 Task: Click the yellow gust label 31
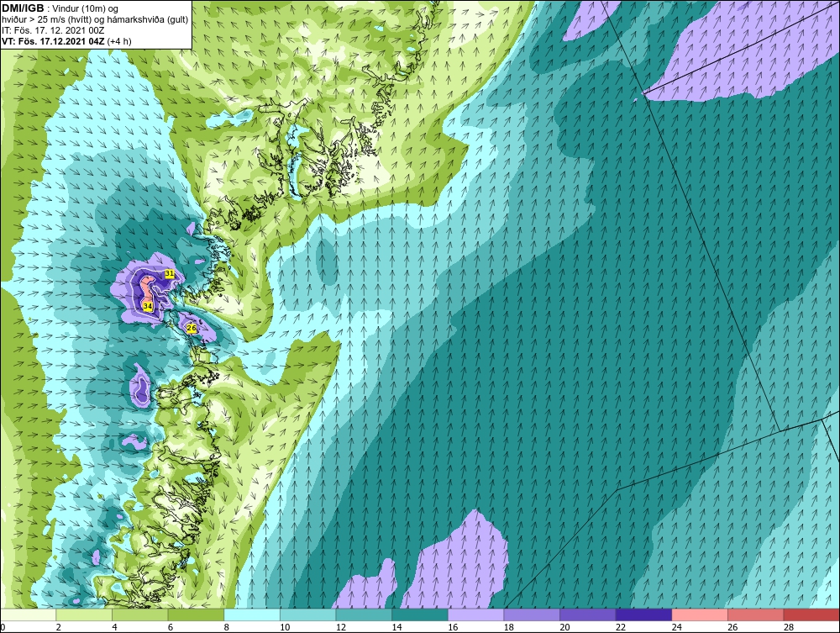(x=170, y=273)
